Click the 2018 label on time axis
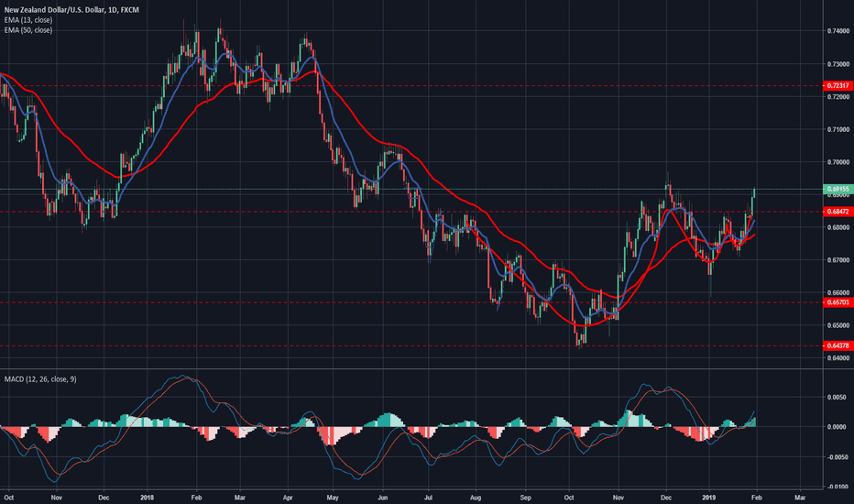The image size is (854, 504). pyautogui.click(x=147, y=498)
